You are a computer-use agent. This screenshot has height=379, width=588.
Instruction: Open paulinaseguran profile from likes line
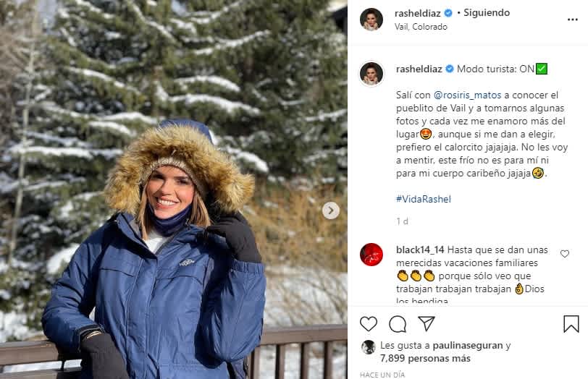[x=468, y=345]
